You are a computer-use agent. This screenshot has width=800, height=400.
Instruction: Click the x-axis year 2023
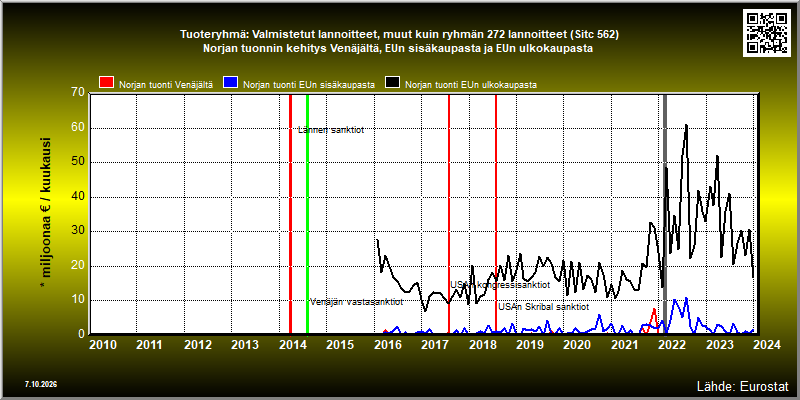tap(719, 345)
